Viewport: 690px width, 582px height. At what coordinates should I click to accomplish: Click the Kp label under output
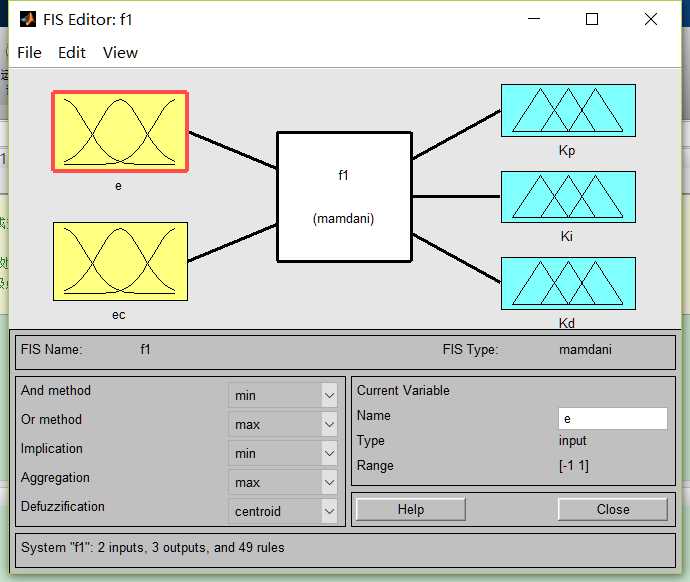tap(567, 150)
